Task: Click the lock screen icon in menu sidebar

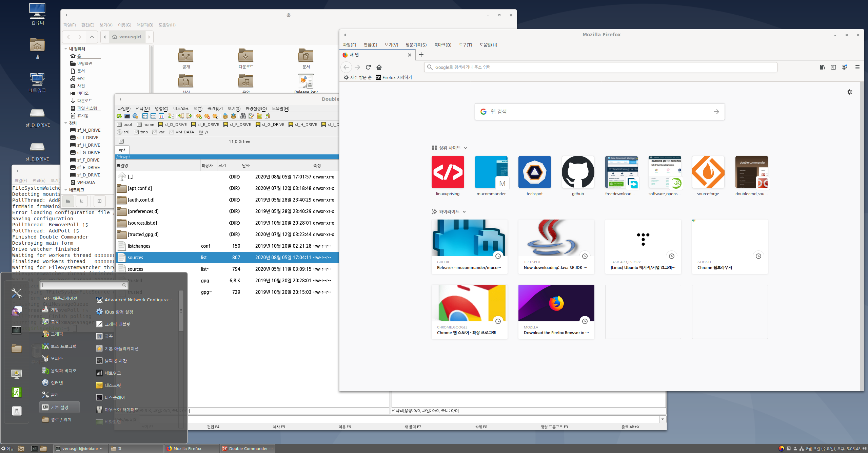Action: pyautogui.click(x=16, y=374)
